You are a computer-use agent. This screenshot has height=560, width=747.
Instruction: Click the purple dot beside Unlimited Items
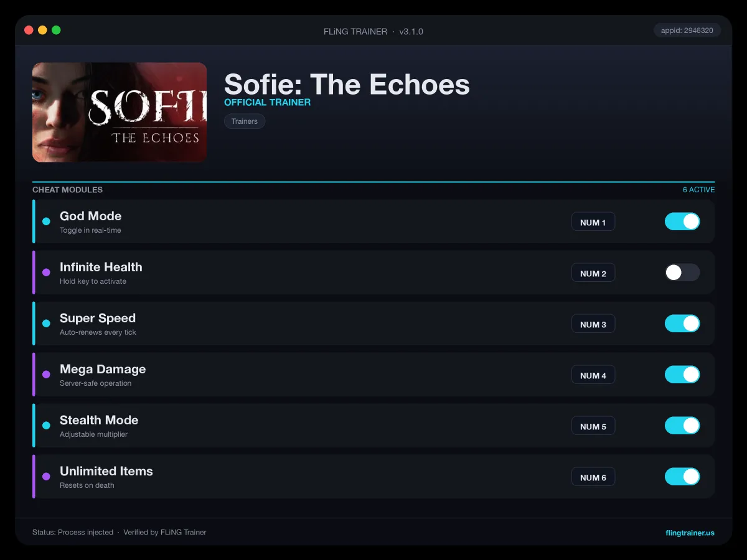coord(46,477)
